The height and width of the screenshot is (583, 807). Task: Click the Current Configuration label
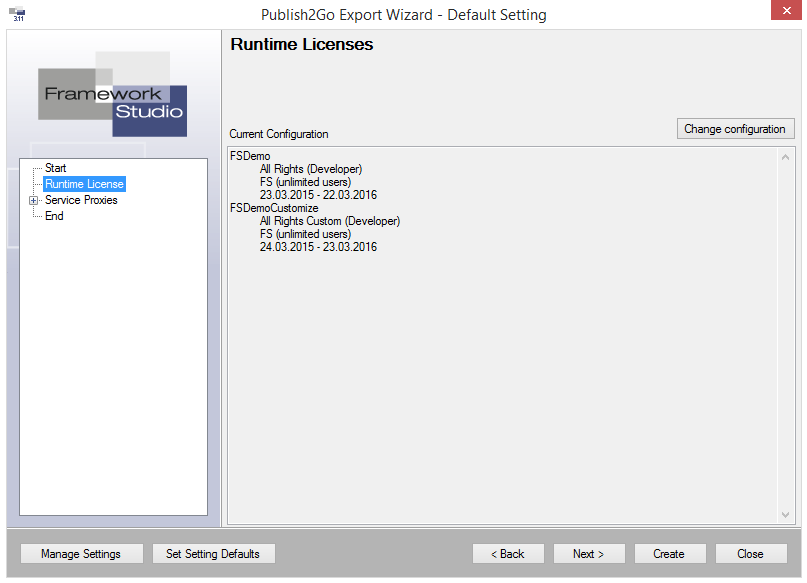pos(279,134)
